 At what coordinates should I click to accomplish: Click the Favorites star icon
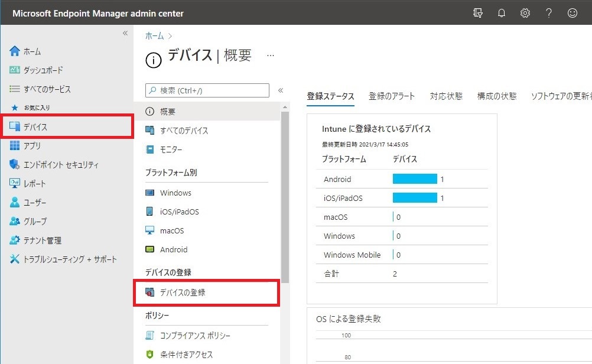tap(15, 108)
